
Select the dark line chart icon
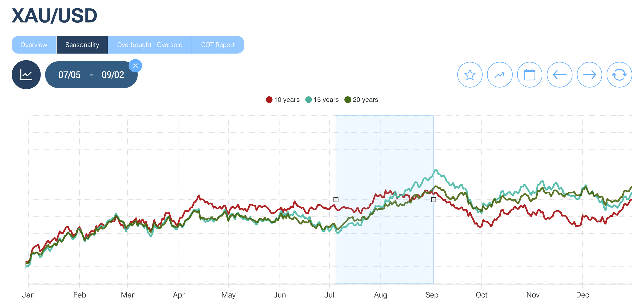click(26, 74)
